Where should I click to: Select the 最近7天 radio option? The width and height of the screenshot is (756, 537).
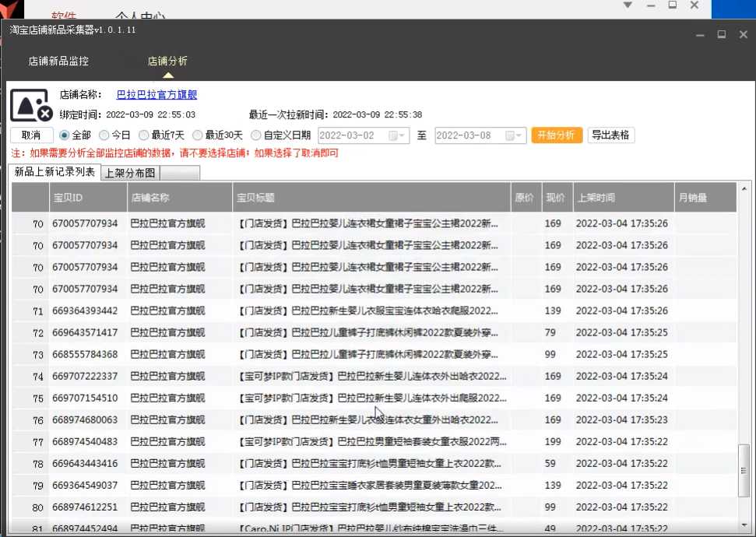pyautogui.click(x=161, y=135)
